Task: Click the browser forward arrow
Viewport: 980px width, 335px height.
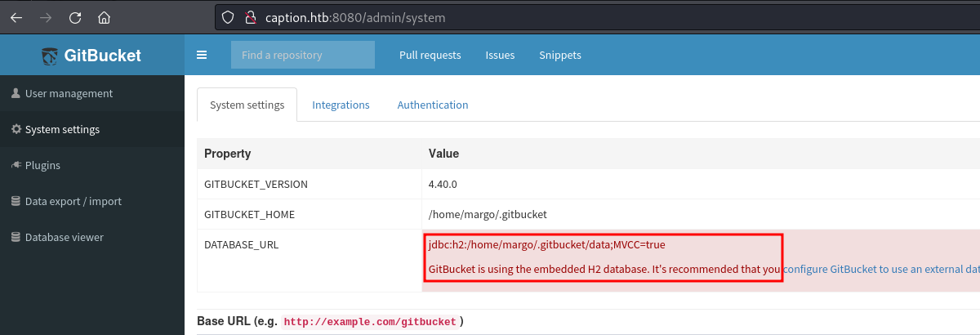Action: (x=45, y=17)
